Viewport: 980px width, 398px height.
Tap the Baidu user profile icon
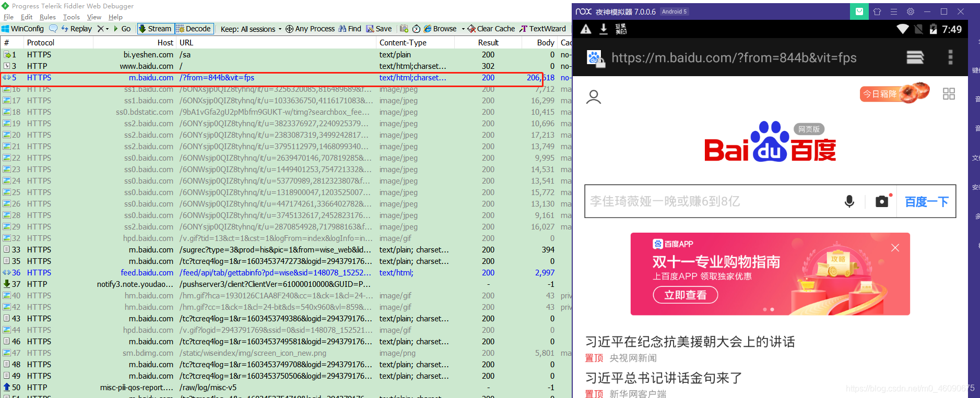tap(594, 97)
